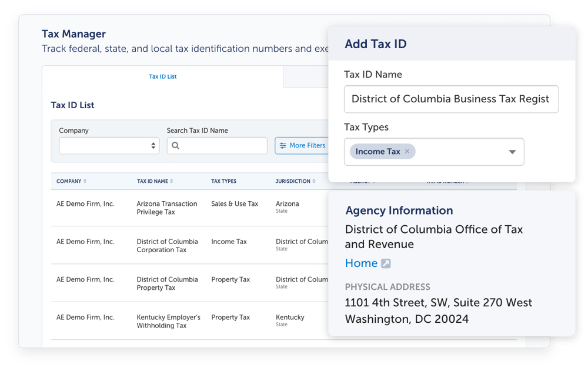Remove the Income Tax tag via its × icon
The width and height of the screenshot is (588, 371).
pos(407,151)
